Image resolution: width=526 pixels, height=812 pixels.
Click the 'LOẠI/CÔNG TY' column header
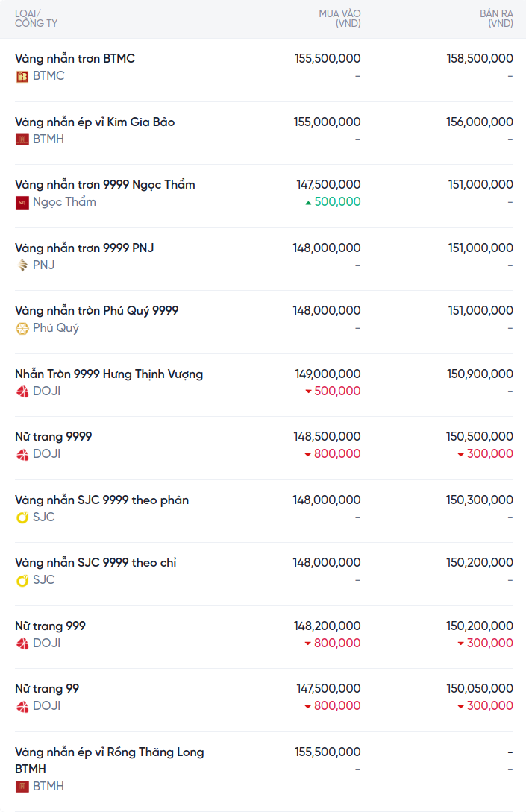(x=36, y=19)
